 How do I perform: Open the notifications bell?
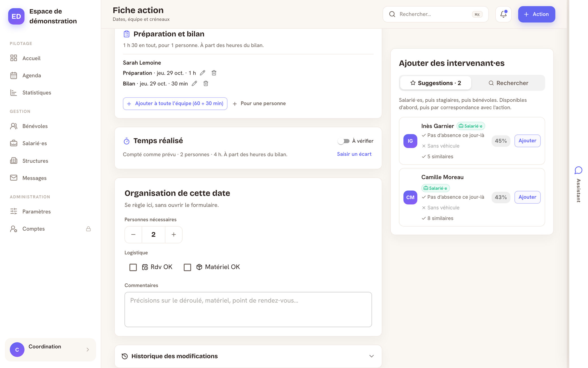point(503,14)
